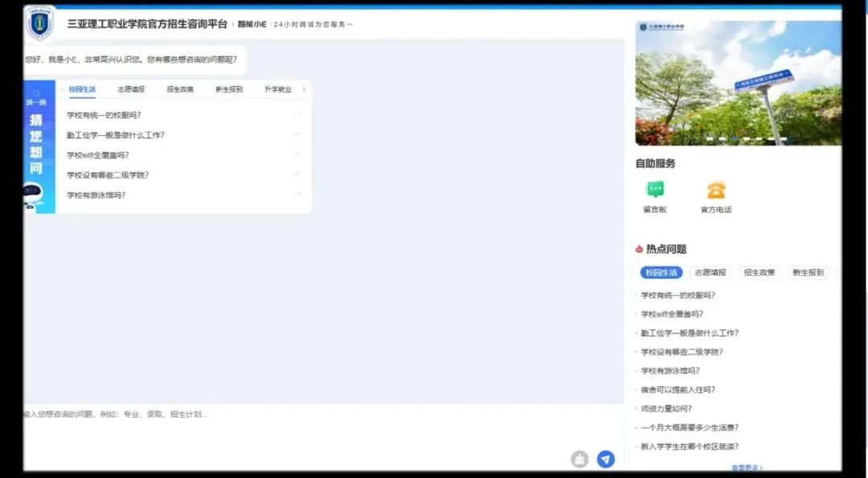Open the 升学就业 tab

278,89
